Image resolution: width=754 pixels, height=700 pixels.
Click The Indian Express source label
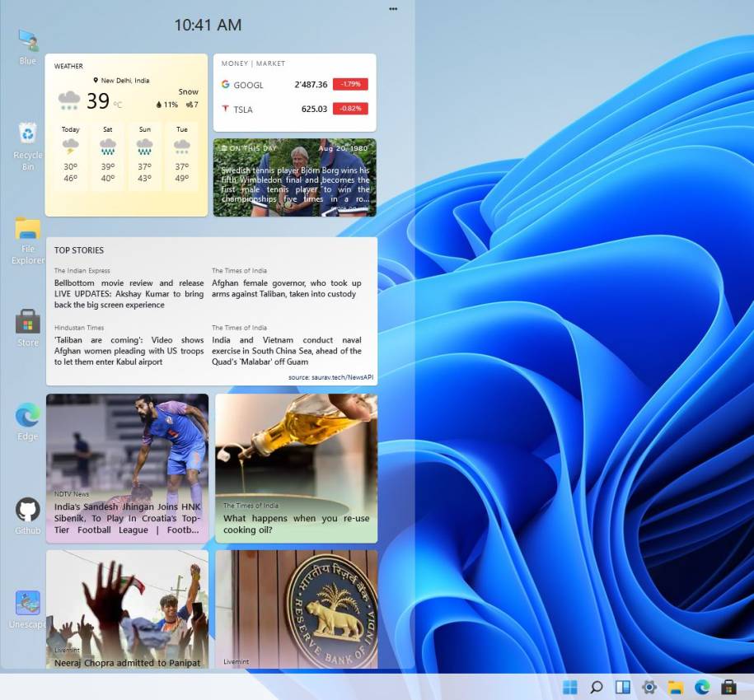(x=82, y=270)
